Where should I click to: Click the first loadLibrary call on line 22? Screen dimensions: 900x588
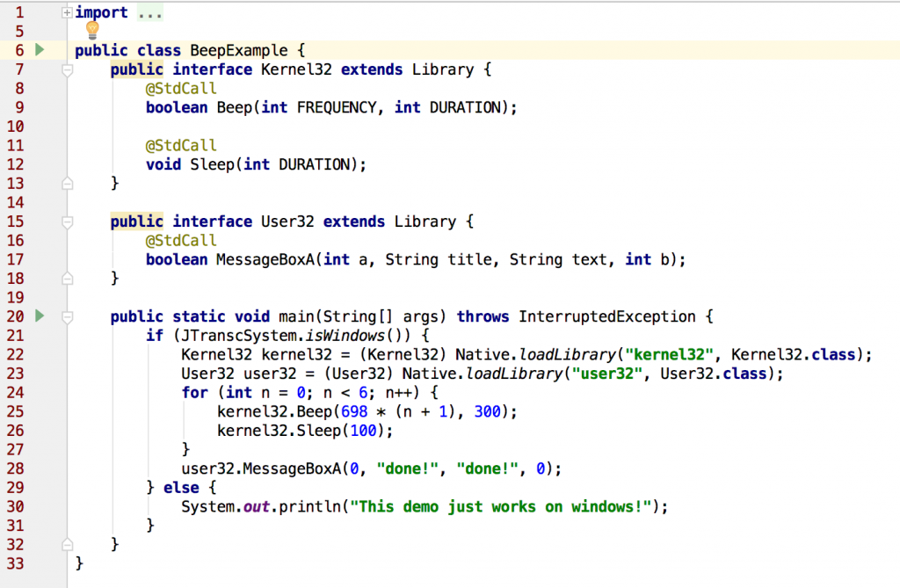566,354
